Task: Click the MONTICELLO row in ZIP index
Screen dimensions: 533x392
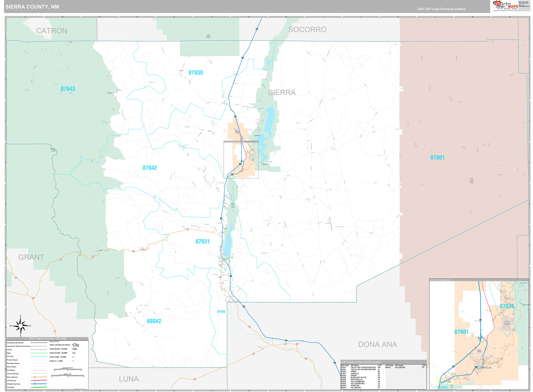Action: point(360,379)
